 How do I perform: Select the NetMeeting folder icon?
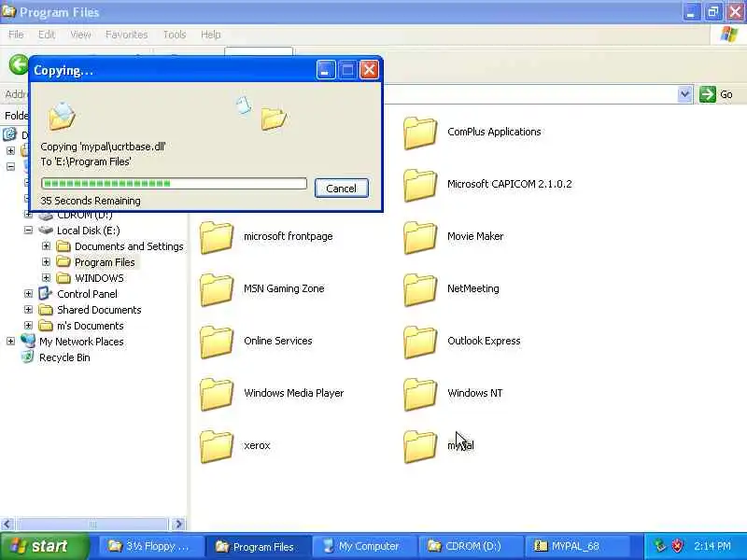coord(419,290)
